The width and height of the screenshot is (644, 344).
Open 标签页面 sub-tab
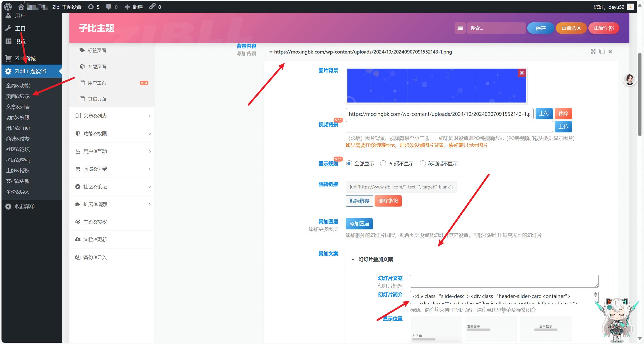(112, 51)
